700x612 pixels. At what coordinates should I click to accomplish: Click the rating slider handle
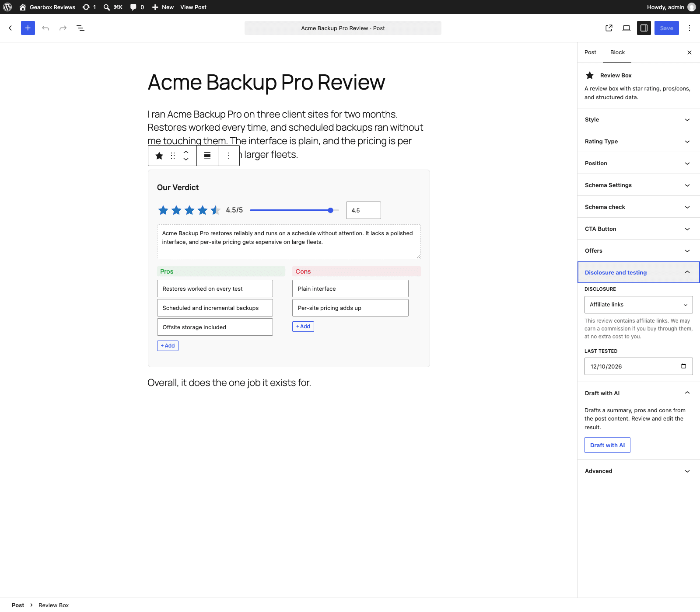330,210
